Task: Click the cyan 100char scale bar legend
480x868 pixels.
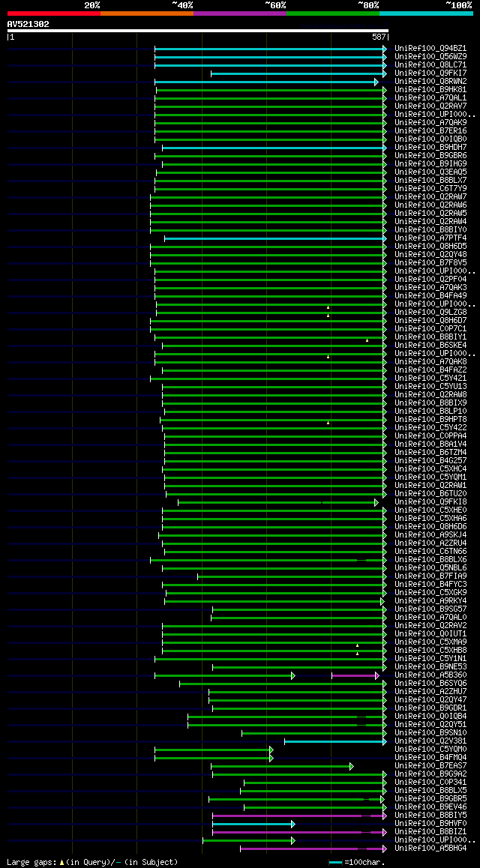Action: tap(335, 863)
